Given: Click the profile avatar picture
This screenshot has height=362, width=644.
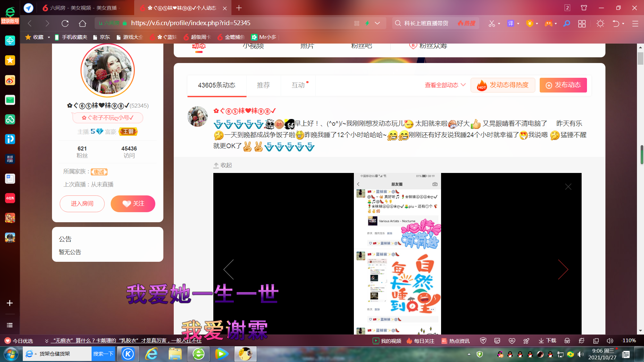Looking at the screenshot, I should (x=108, y=70).
